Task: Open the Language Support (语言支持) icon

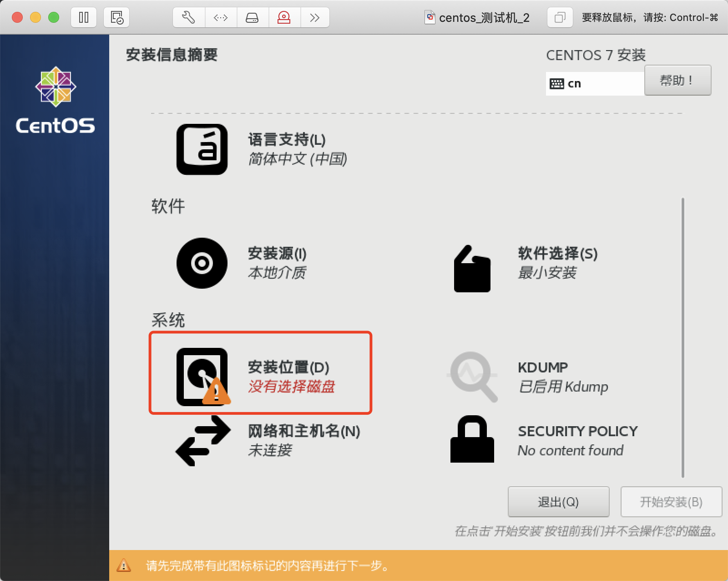Action: point(202,149)
